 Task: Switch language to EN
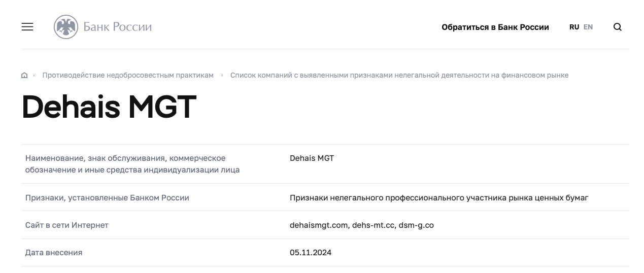[588, 27]
